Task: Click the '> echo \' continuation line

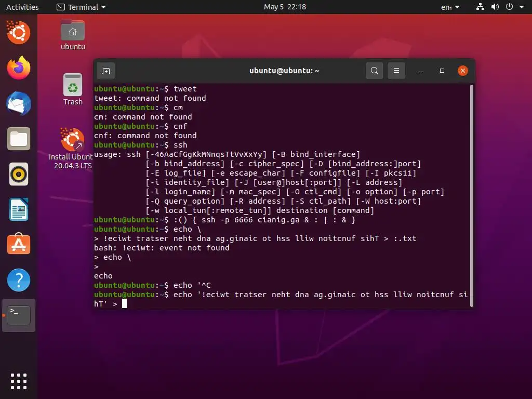Action: pyautogui.click(x=112, y=257)
